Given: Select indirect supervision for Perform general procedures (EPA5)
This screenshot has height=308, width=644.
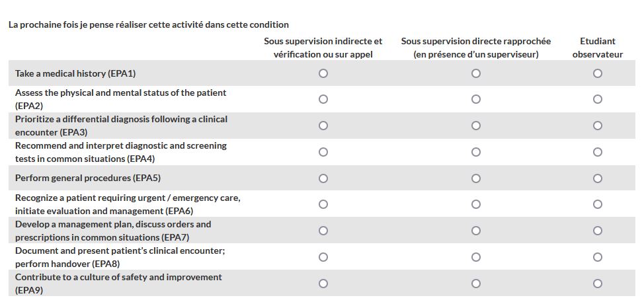Looking at the screenshot, I should click(x=323, y=178).
